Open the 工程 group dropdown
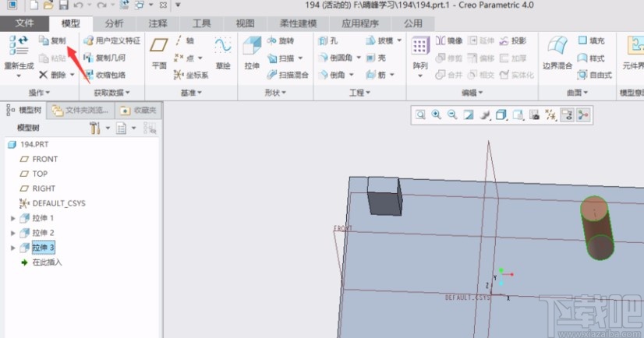This screenshot has width=644, height=338. (x=359, y=93)
